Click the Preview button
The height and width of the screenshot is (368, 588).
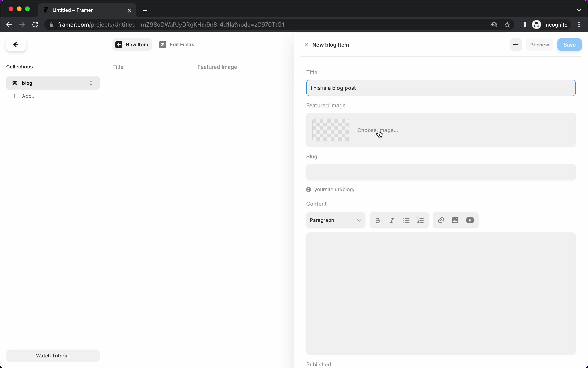coord(539,45)
